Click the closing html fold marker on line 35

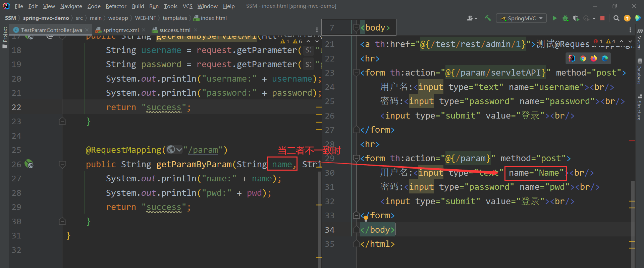coord(357,244)
